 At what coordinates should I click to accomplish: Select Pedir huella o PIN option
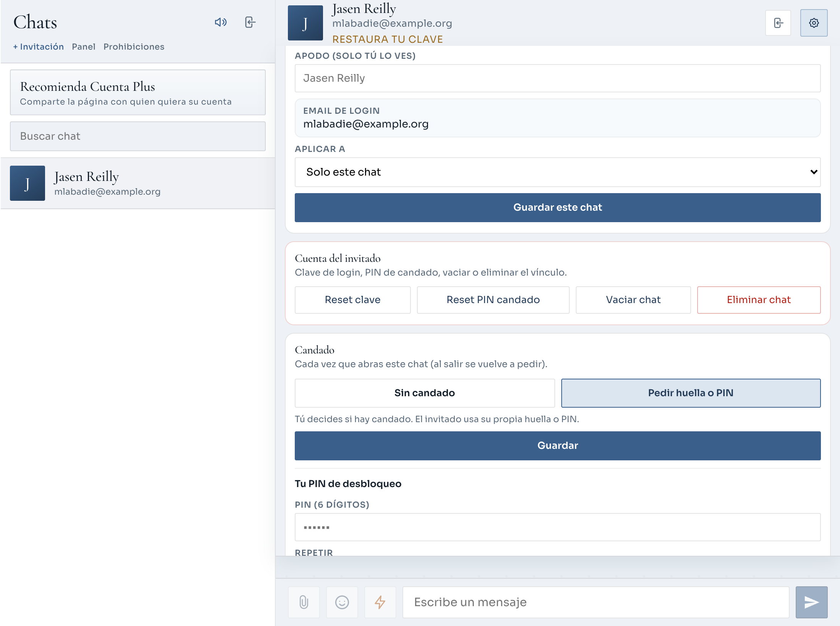[691, 393]
